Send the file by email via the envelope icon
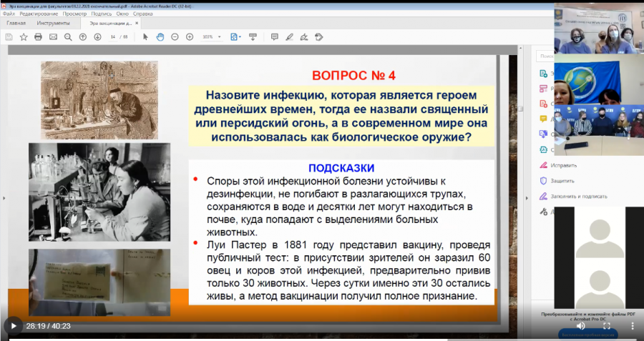Screen dimensions: 644x341 (53, 37)
